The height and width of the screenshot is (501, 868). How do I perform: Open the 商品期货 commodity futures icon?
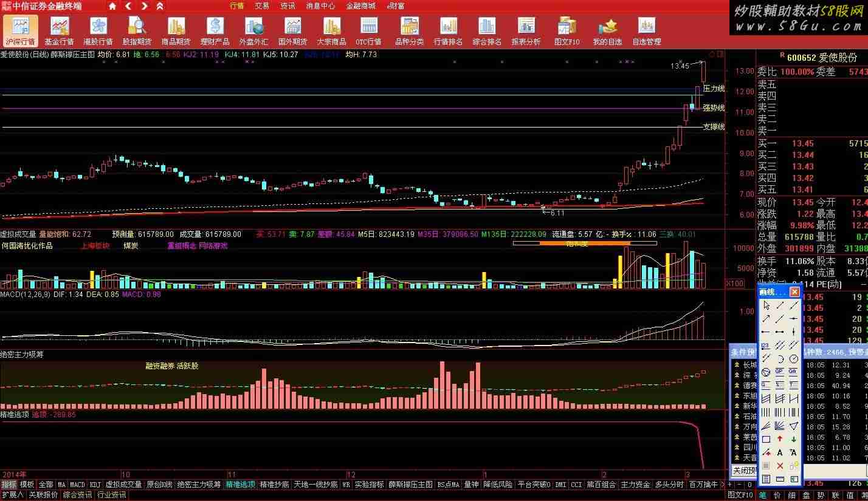pos(176,31)
